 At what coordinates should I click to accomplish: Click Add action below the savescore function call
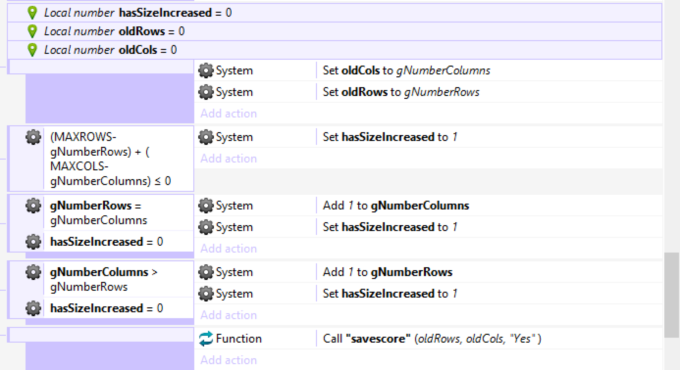tap(229, 360)
